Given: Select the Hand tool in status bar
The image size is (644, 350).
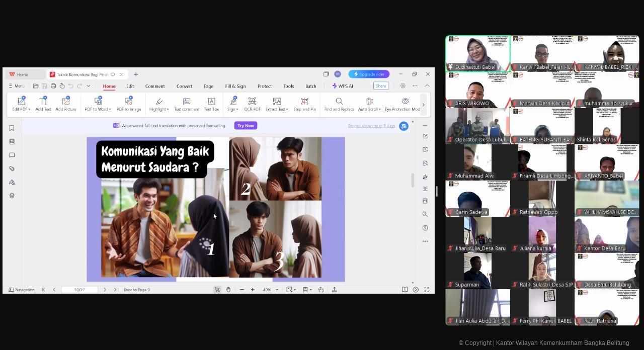Looking at the screenshot, I should pos(228,290).
